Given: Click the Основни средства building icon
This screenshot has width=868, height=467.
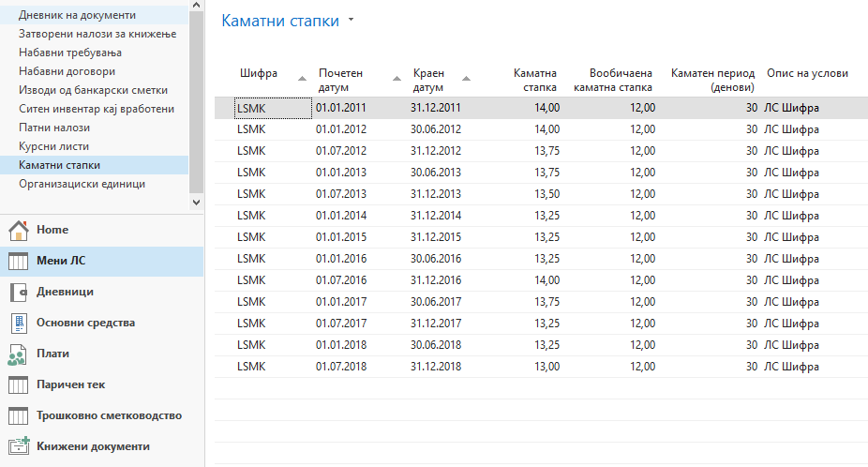Looking at the screenshot, I should [18, 323].
